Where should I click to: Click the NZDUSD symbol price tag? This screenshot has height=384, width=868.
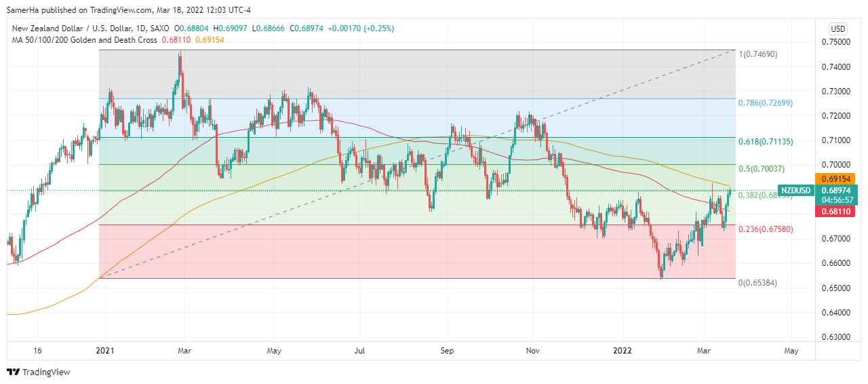pyautogui.click(x=795, y=191)
